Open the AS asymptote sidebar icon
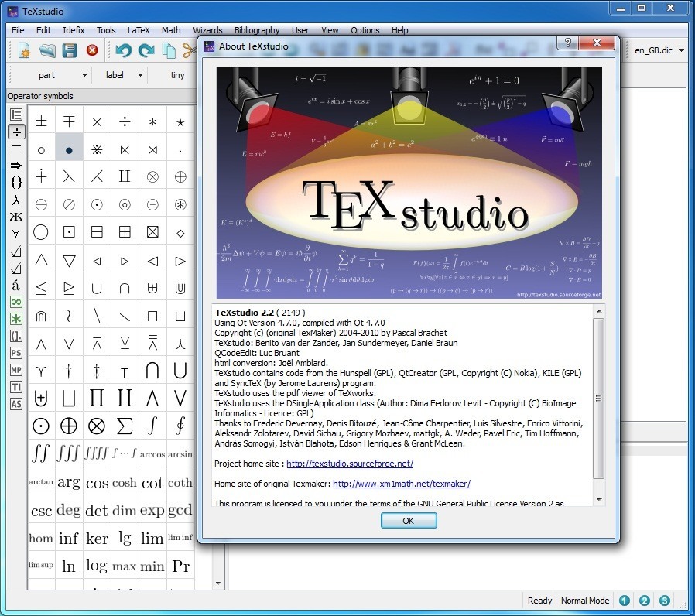 (16, 404)
